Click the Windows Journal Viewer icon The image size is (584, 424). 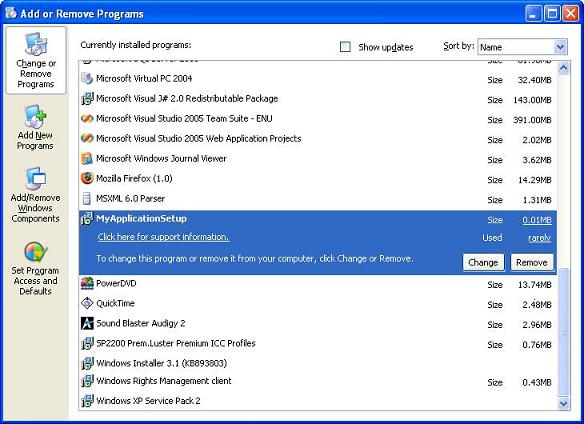tap(87, 158)
